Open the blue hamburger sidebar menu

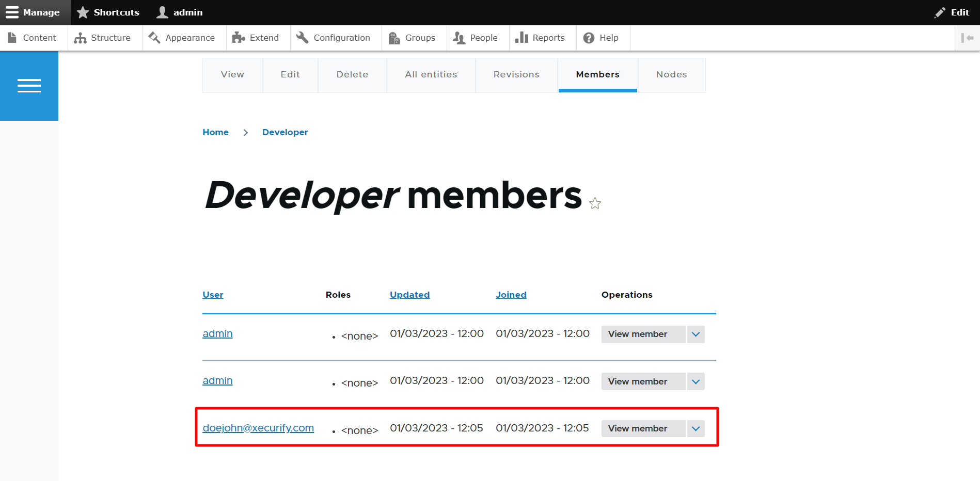point(29,86)
